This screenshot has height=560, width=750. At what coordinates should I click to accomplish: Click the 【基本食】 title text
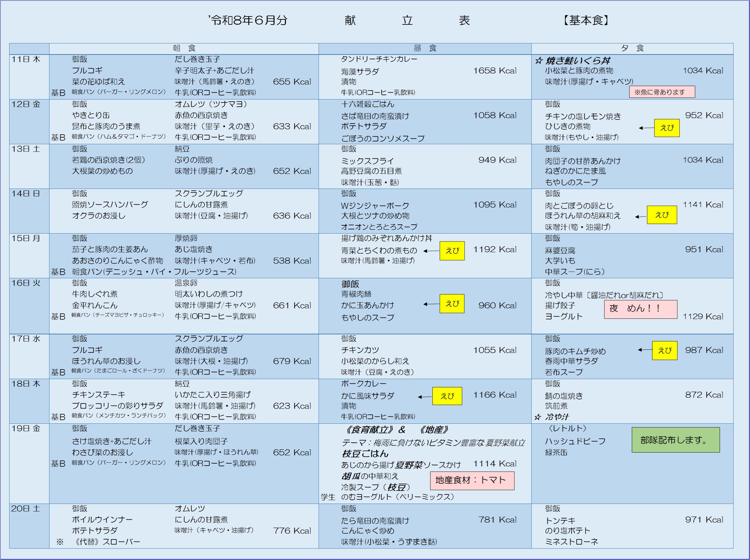(586, 20)
